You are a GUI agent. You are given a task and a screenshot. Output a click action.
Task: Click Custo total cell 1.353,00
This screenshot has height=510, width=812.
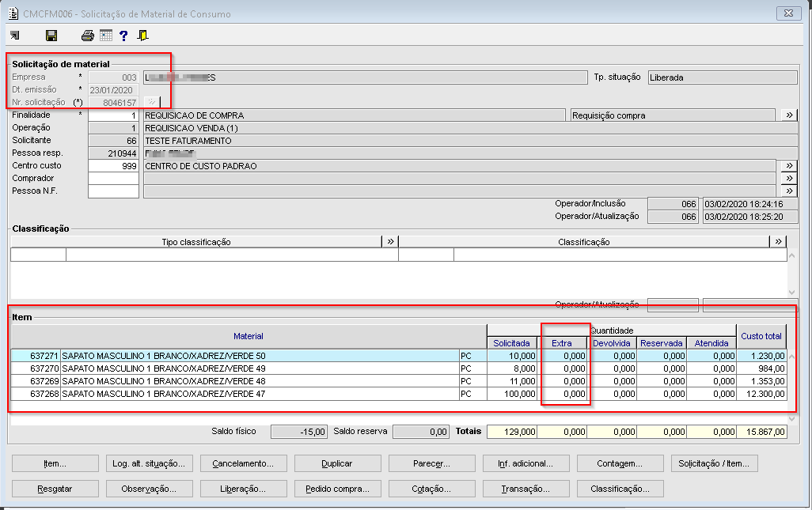pyautogui.click(x=761, y=381)
